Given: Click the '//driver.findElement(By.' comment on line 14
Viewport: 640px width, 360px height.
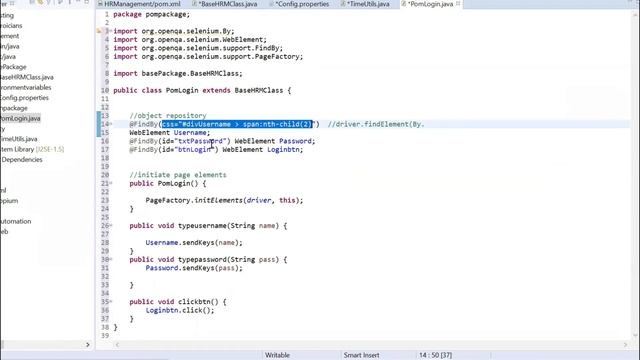Looking at the screenshot, I should click(x=376, y=124).
